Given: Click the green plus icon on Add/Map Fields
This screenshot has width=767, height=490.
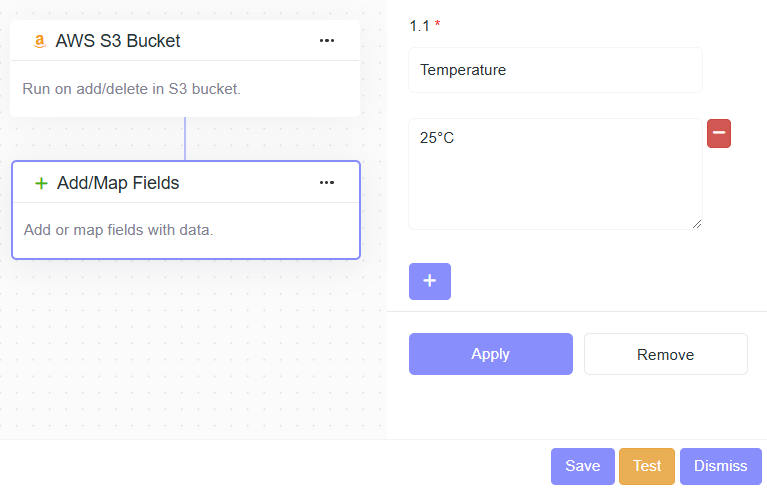Looking at the screenshot, I should click(x=41, y=183).
